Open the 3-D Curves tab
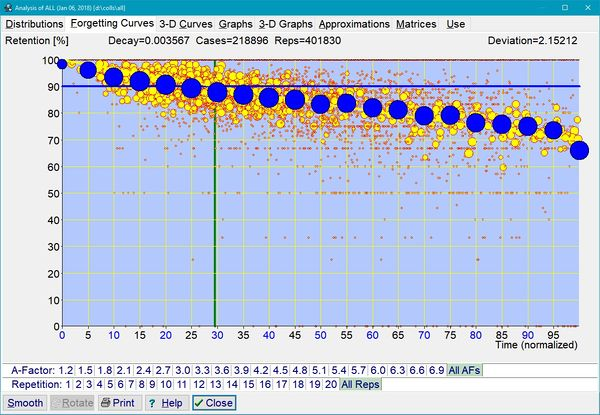This screenshot has height=415, width=600. coord(186,24)
